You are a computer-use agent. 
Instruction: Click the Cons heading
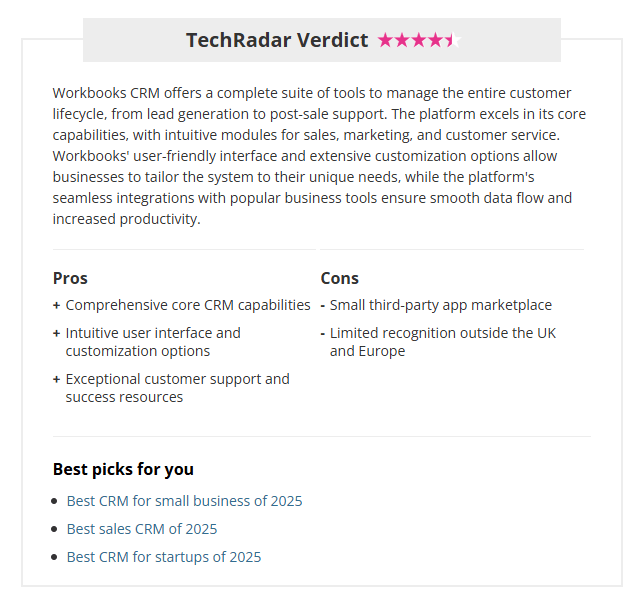pyautogui.click(x=340, y=278)
